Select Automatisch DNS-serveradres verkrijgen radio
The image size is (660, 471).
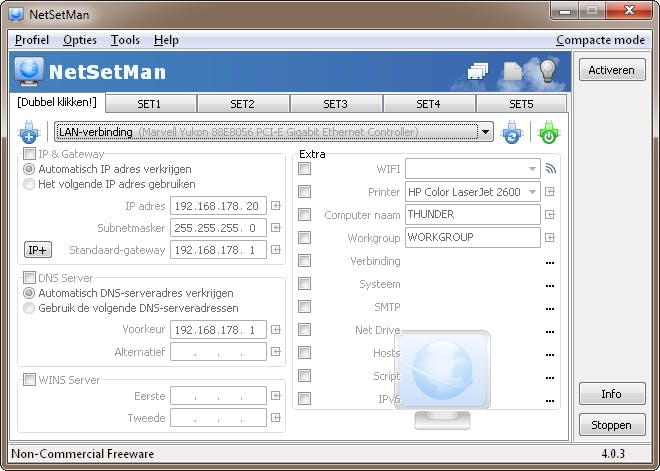click(29, 293)
